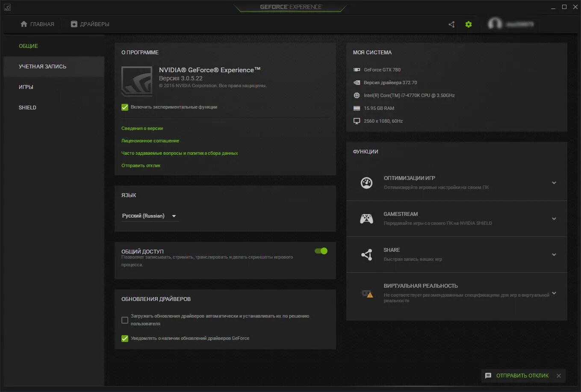Go to the ГЛАВНАЯ tab

37,24
